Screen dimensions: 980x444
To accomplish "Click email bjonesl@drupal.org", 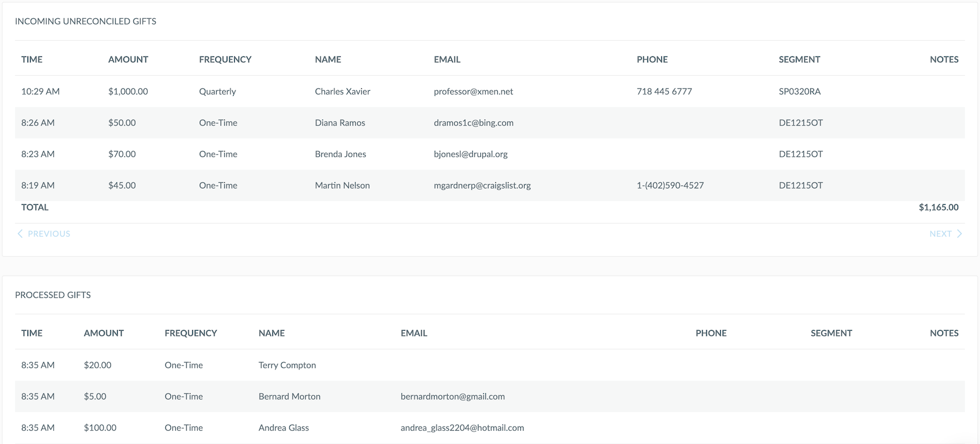I will 471,154.
